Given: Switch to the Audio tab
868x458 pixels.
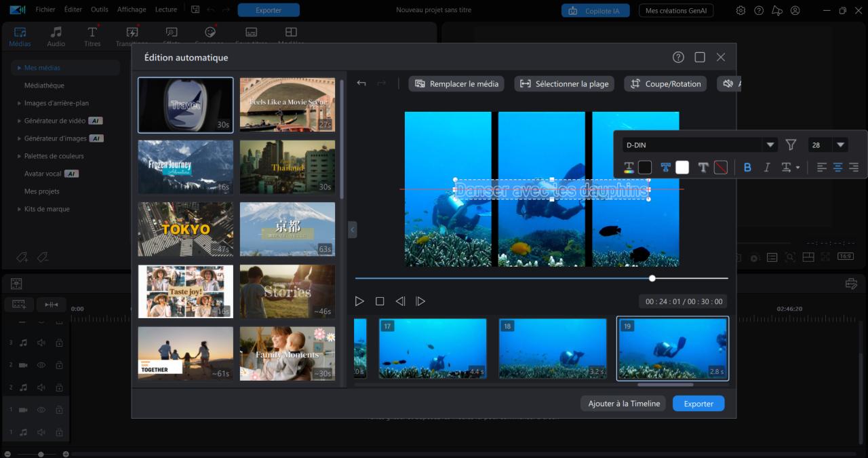Looking at the screenshot, I should click(56, 37).
